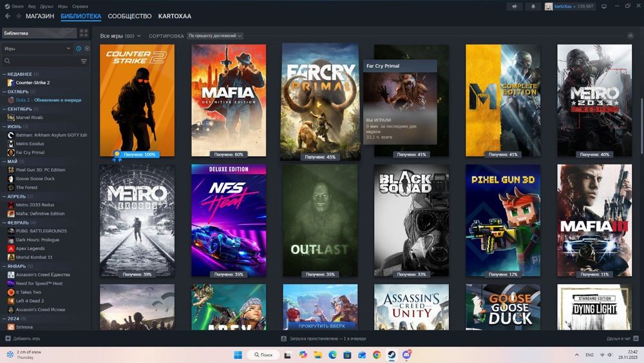Open the Steam menu
This screenshot has width=644, height=363.
tap(14, 6)
